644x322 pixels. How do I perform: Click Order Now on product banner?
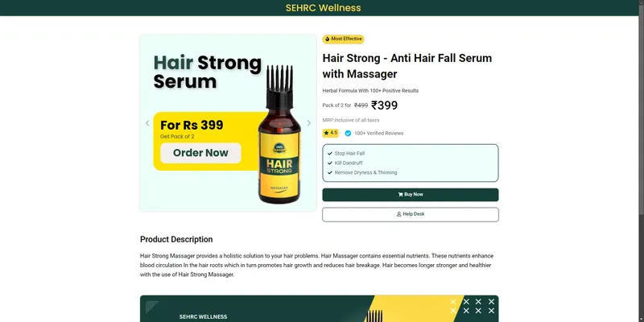tap(200, 153)
